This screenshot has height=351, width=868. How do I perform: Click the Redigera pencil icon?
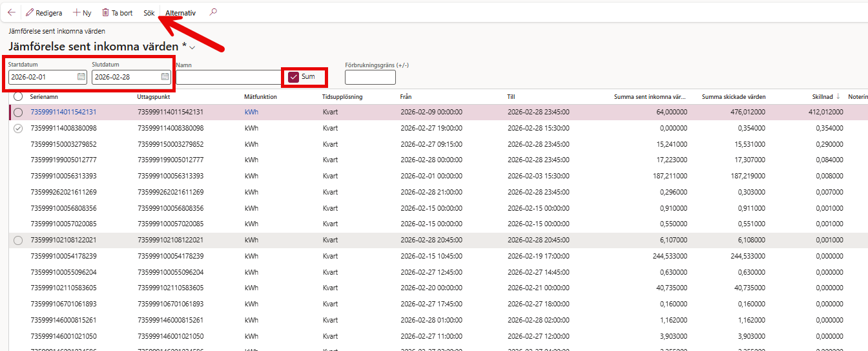click(x=30, y=13)
